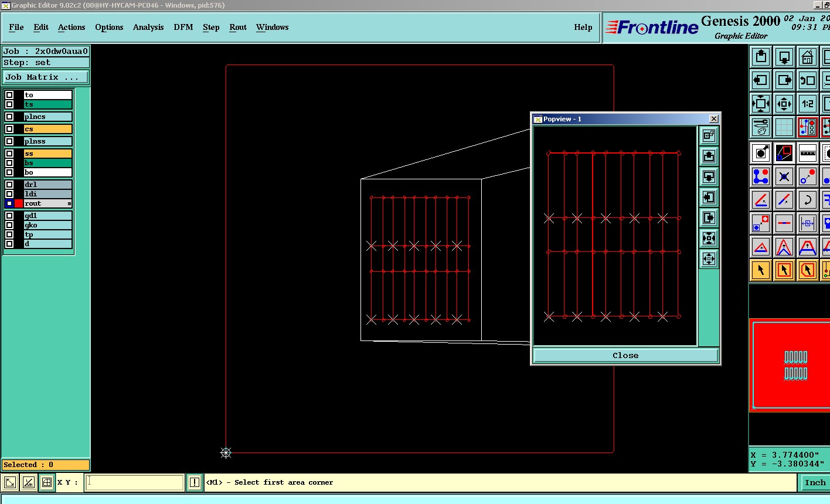Toggle the checkbox for layer cs
The width and height of the screenshot is (830, 504).
coord(9,129)
